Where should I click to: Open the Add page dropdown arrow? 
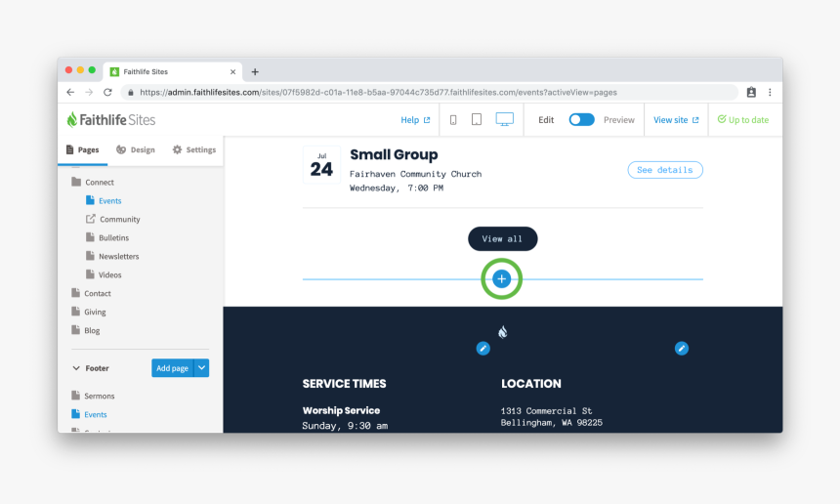(201, 368)
